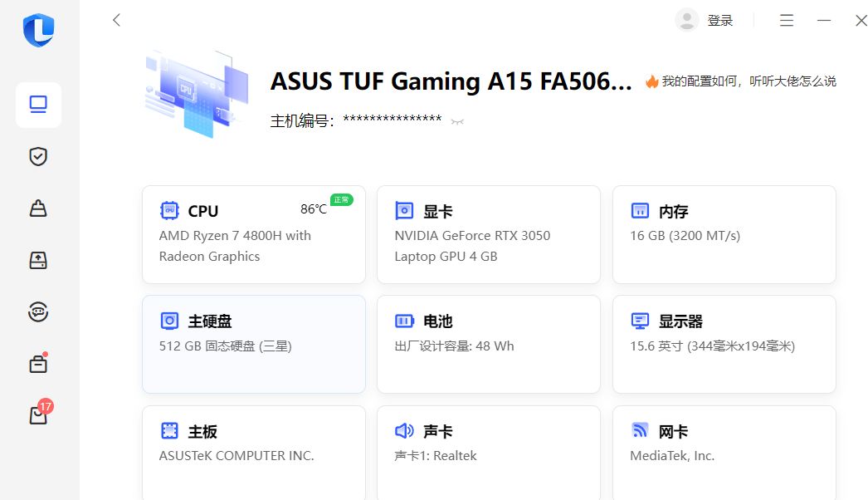Open the 电池 battery card

489,344
